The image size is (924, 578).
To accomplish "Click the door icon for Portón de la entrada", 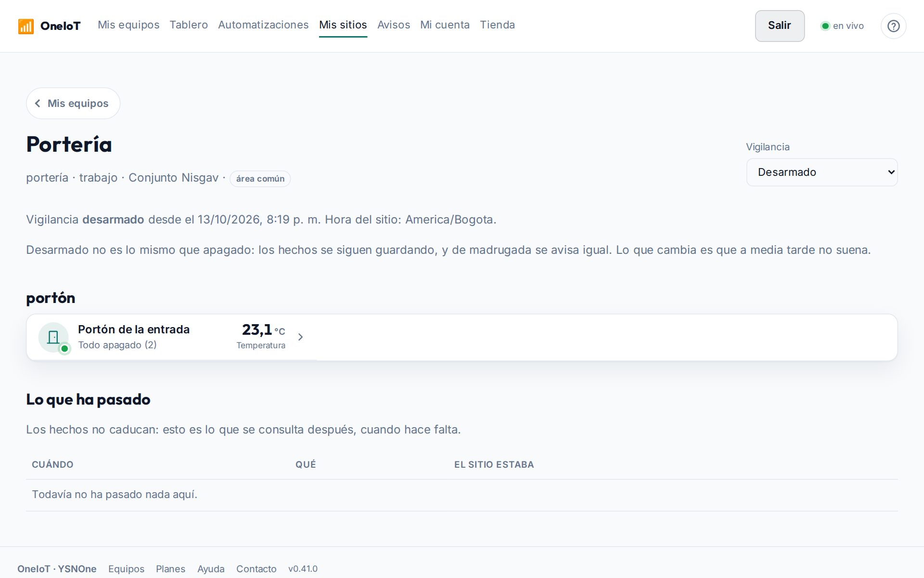I will coord(53,337).
